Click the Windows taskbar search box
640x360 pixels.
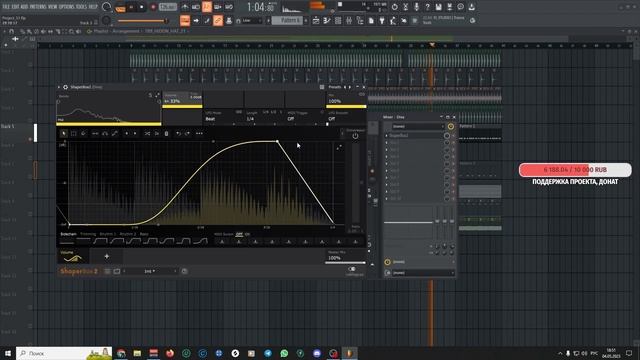click(x=64, y=353)
